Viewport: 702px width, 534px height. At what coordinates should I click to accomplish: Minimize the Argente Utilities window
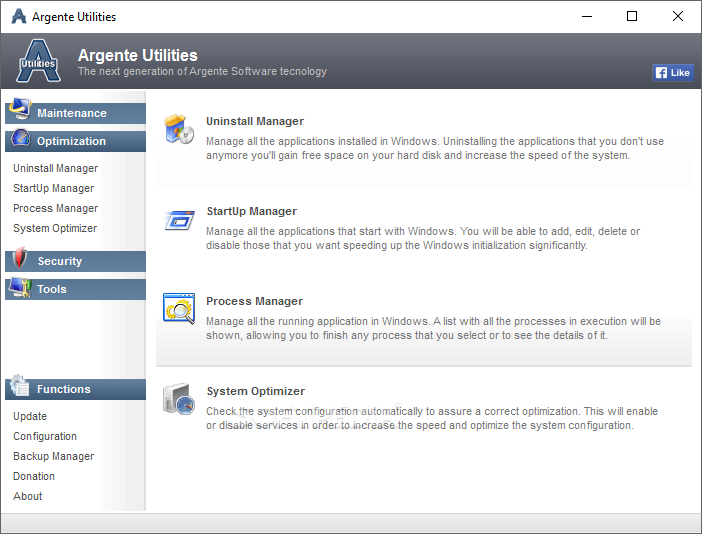587,17
